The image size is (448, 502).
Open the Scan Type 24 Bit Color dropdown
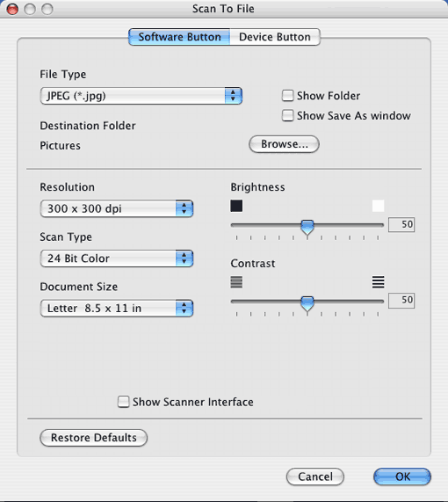pyautogui.click(x=117, y=258)
